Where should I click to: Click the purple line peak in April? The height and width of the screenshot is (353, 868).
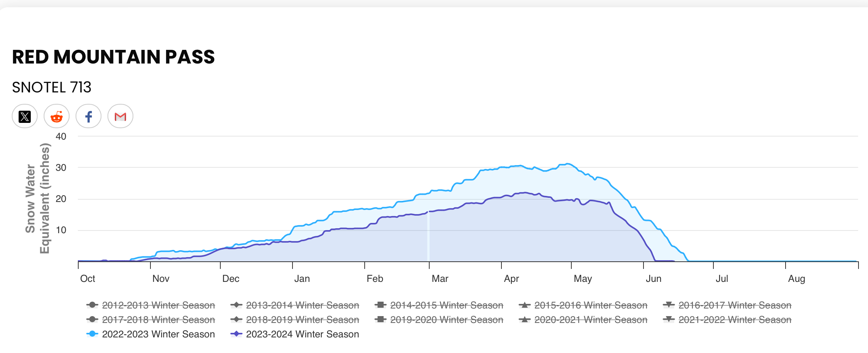coord(525,193)
